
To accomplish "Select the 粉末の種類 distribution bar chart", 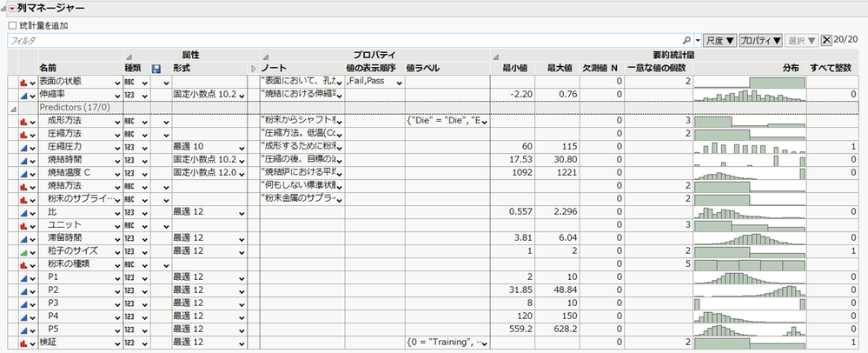I will 750,265.
